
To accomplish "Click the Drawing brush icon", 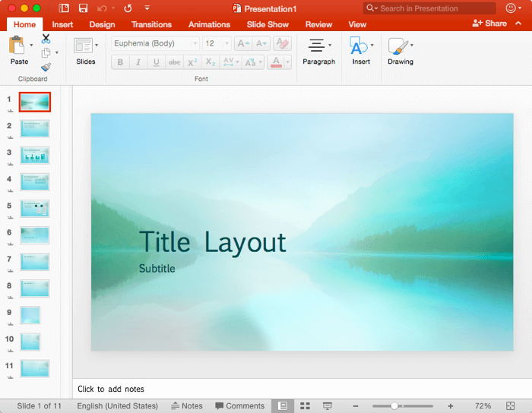I will tap(398, 46).
